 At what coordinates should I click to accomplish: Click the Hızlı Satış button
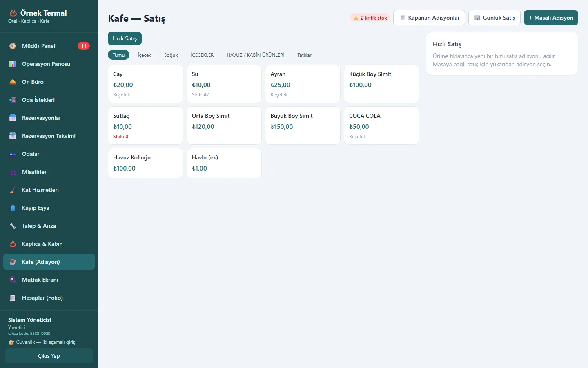[125, 38]
